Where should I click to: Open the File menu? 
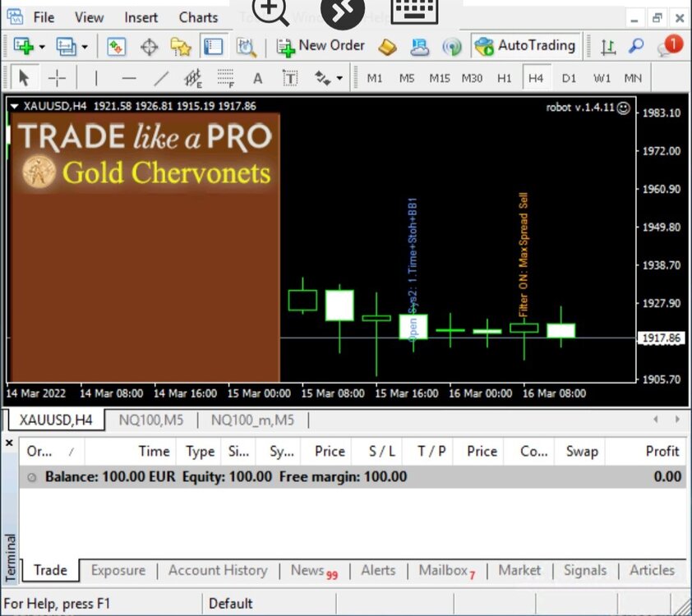point(44,17)
